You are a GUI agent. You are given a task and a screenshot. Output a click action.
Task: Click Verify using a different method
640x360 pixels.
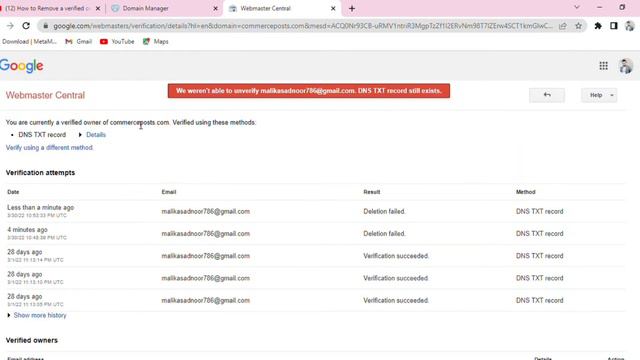(x=49, y=148)
